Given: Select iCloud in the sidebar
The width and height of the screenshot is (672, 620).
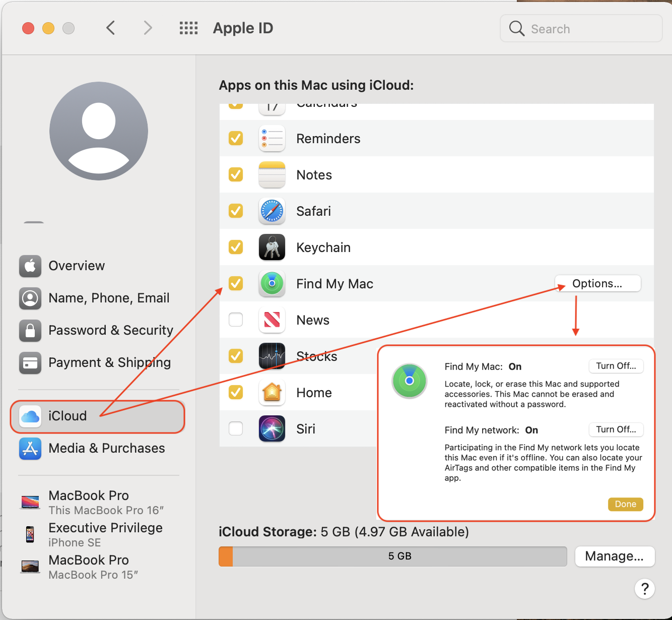Looking at the screenshot, I should point(98,416).
